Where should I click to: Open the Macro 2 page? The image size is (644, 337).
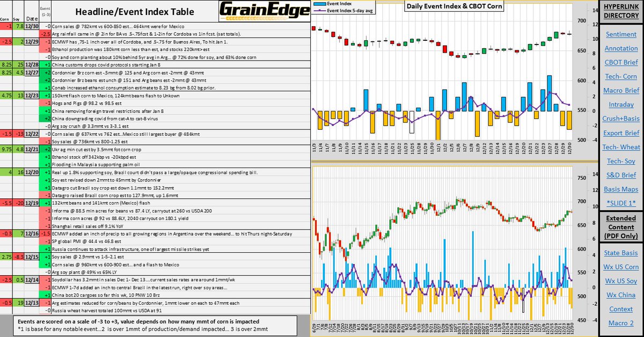[620, 324]
